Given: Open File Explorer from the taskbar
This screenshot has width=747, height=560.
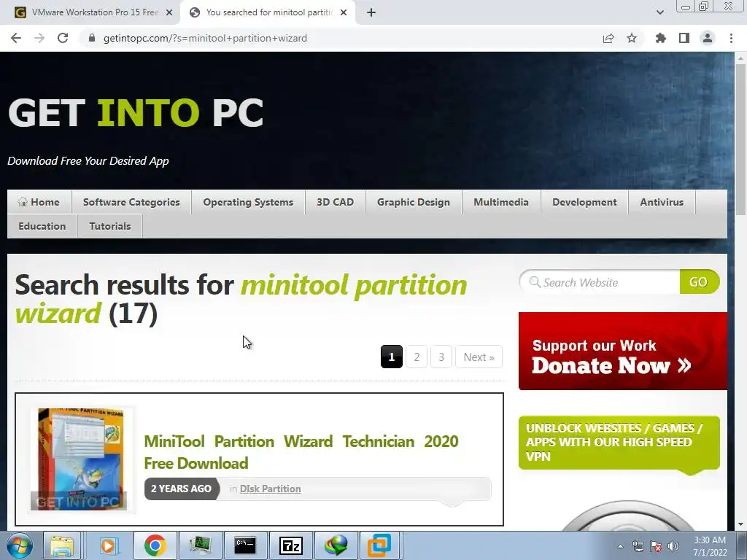Looking at the screenshot, I should 62,545.
